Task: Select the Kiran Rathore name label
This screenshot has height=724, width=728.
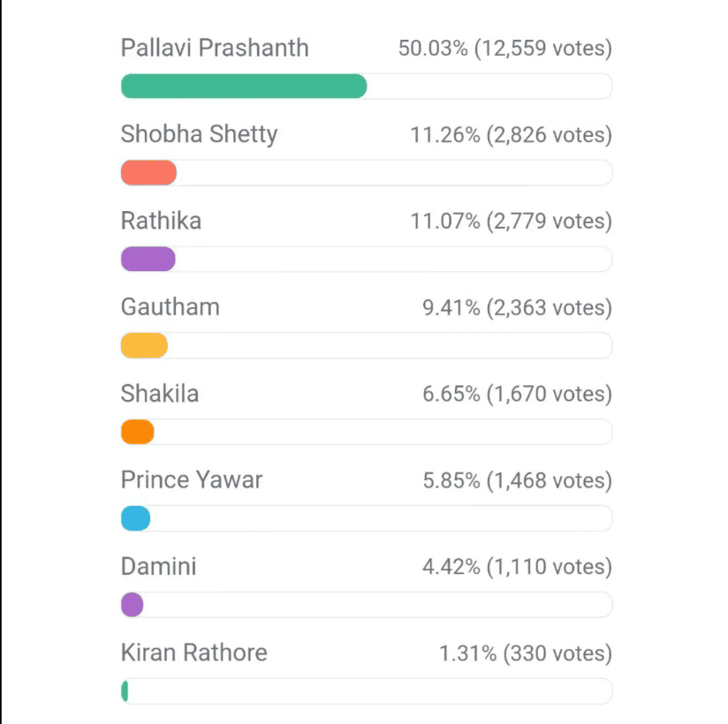Action: [x=194, y=652]
